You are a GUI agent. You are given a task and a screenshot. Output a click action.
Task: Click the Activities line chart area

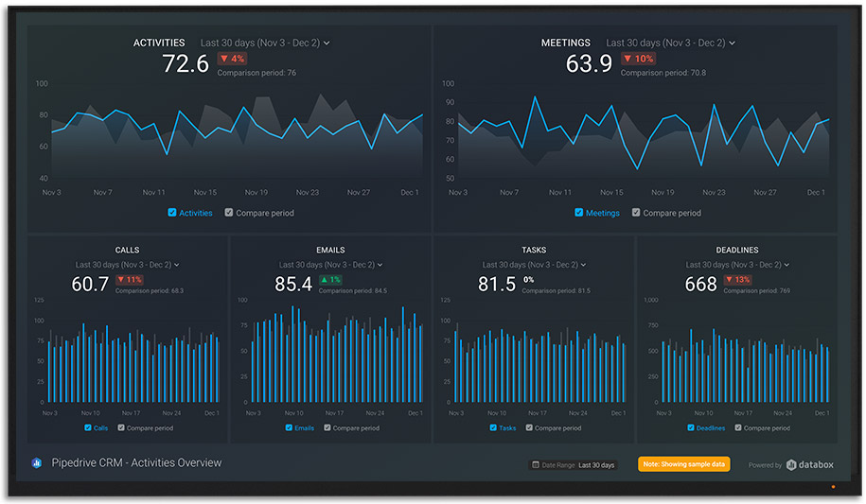(238, 132)
